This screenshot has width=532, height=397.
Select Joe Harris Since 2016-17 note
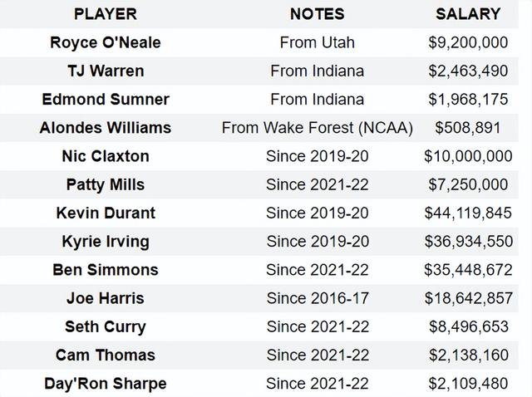tap(318, 298)
